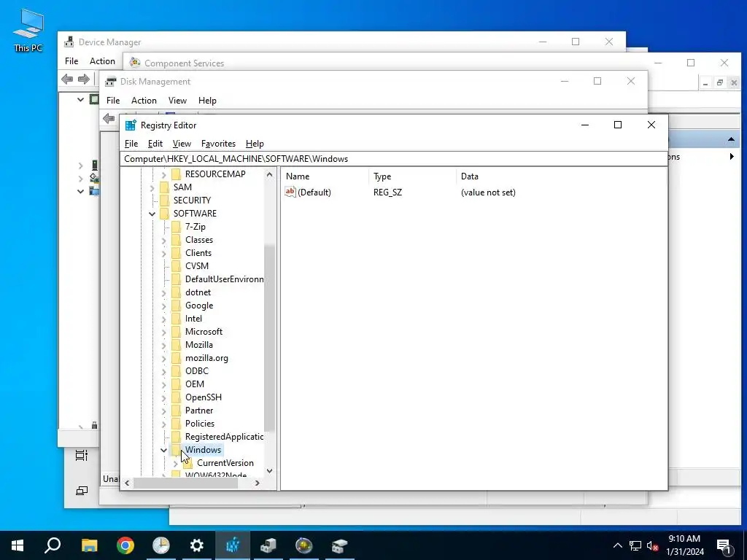The image size is (747, 560).
Task: Click the registry path address bar
Action: click(393, 158)
